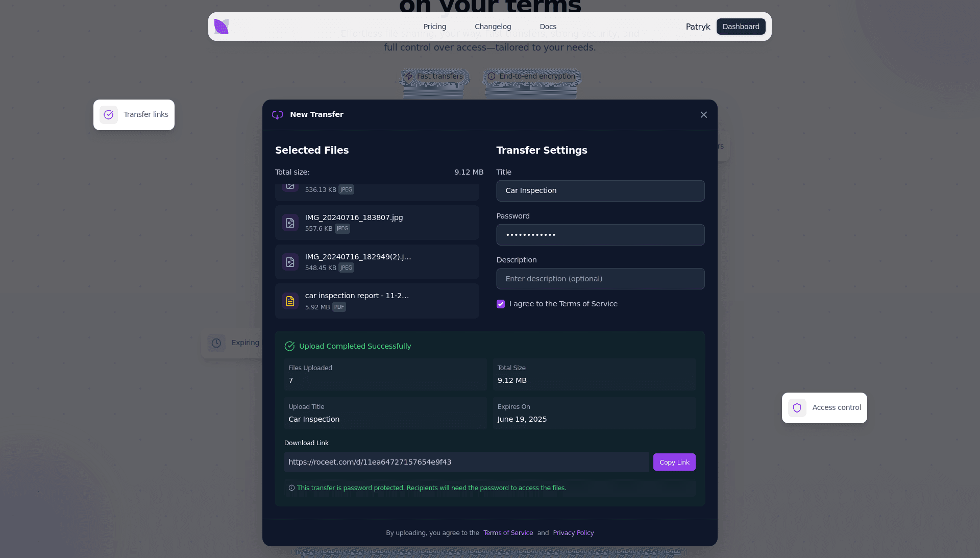
Task: Click the Title field containing Car Inspection
Action: 600,191
